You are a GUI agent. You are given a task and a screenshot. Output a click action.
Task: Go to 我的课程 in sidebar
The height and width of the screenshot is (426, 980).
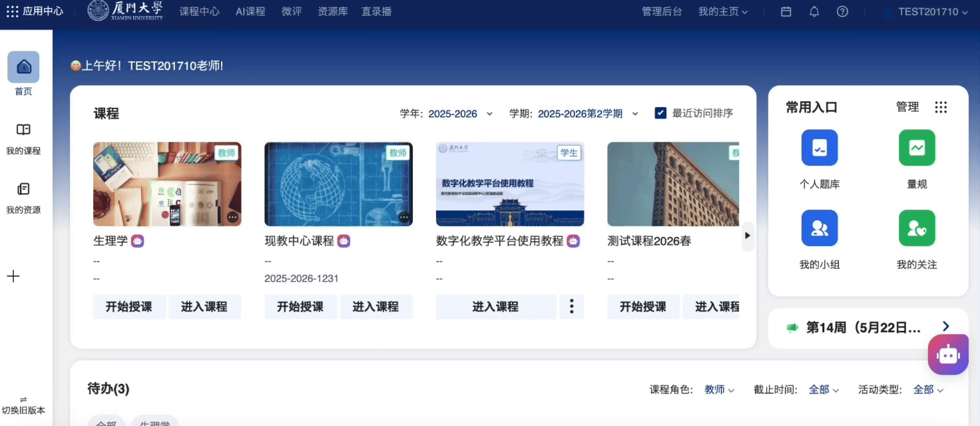point(23,138)
